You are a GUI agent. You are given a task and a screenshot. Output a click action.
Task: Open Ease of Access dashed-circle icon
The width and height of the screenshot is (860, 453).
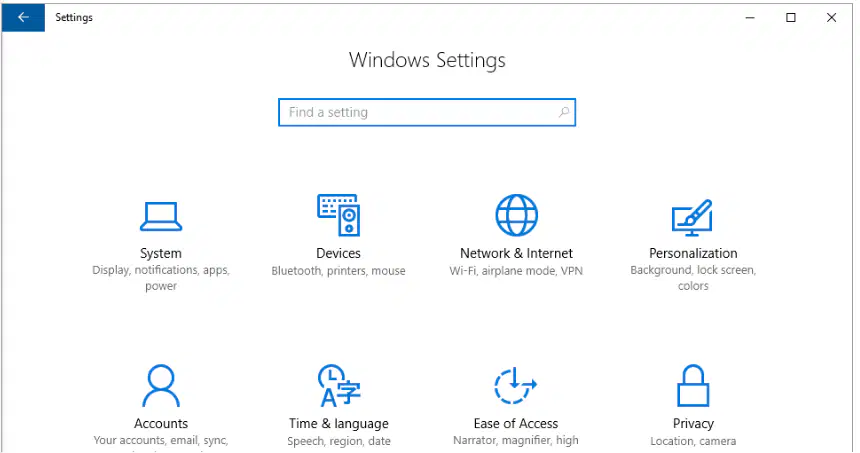pos(516,386)
